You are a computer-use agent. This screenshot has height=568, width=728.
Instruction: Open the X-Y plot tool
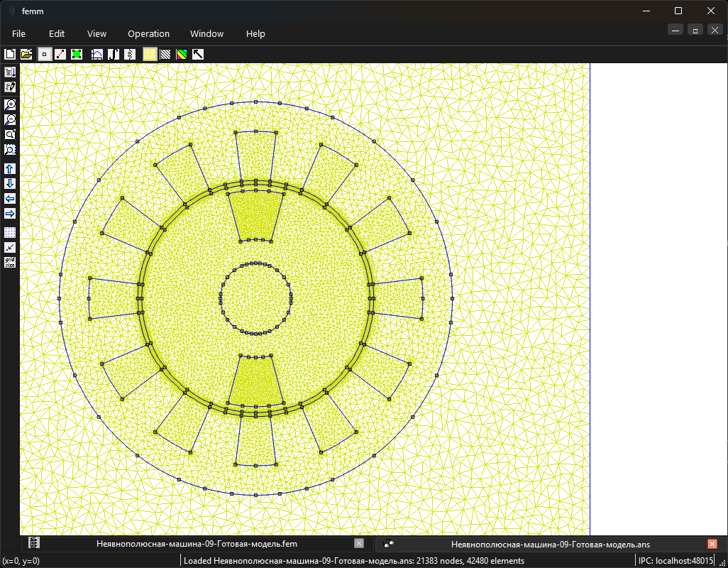point(97,55)
